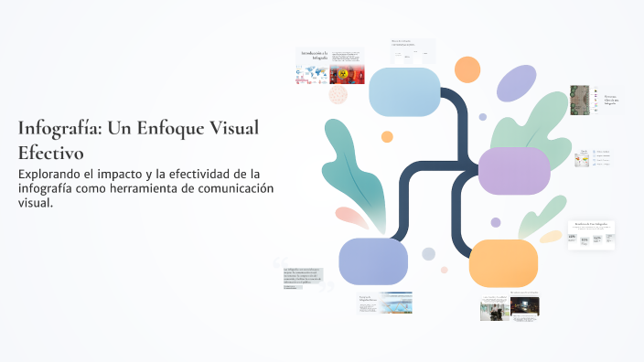Open the 'Introducción a la Infografía' slide thumbnail
This screenshot has width=644, height=362.
[x=330, y=66]
